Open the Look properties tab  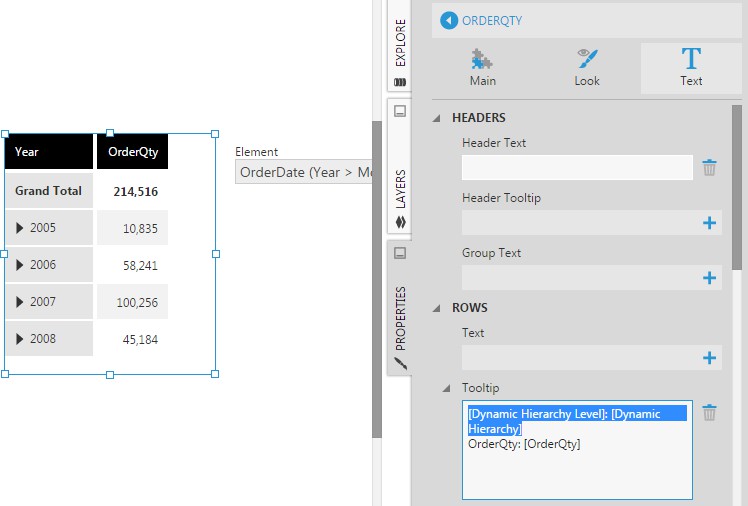[x=587, y=67]
